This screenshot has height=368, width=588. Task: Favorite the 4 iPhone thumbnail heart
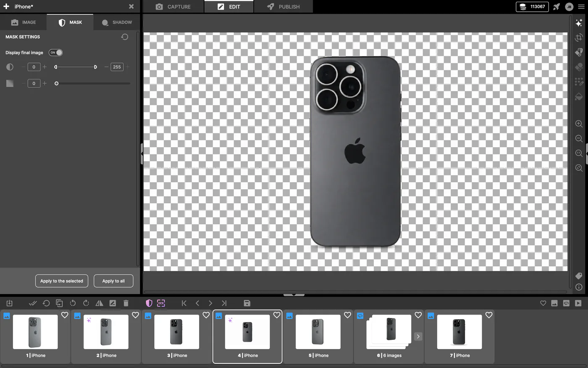click(277, 315)
